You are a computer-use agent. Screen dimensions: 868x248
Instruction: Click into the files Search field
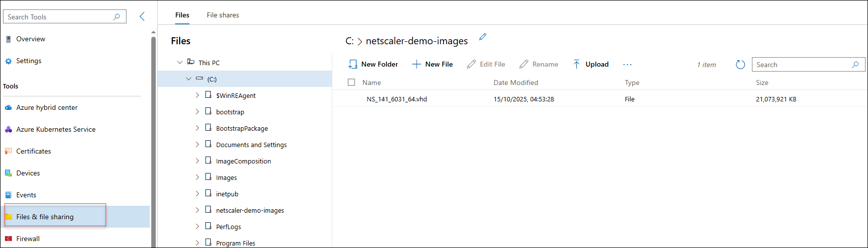[808, 65]
